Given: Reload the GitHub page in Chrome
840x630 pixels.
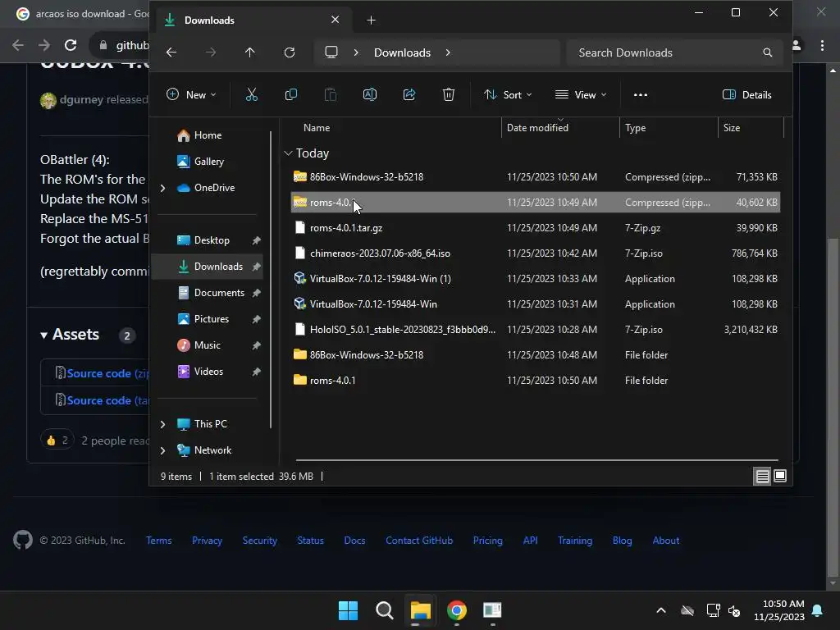Looking at the screenshot, I should click(71, 45).
